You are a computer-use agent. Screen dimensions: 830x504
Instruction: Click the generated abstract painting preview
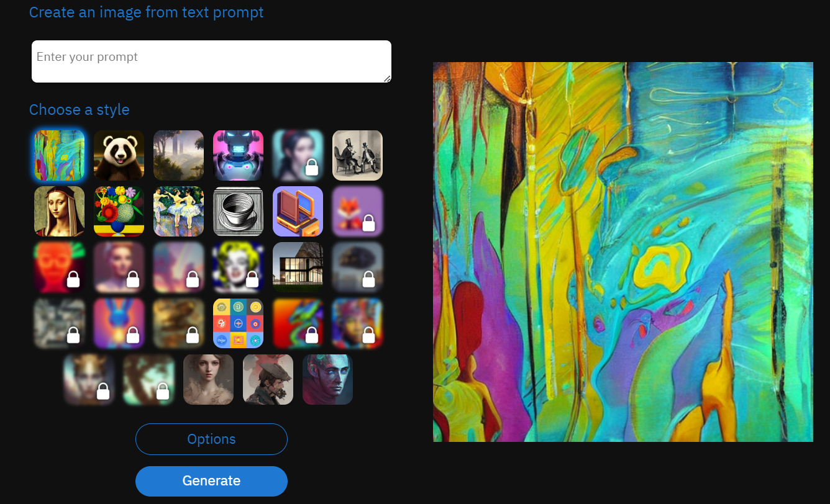[x=622, y=252]
